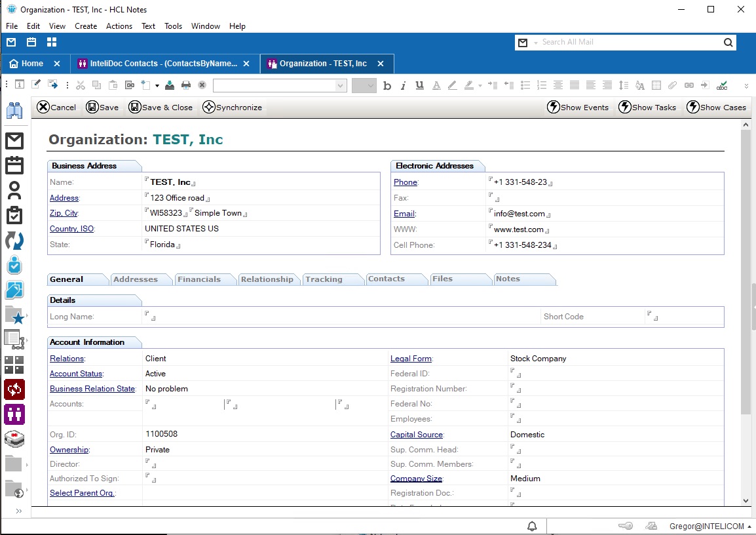Screen dimensions: 756x535
Task: Click the vertical scrollbar down arrow
Action: [x=746, y=501]
